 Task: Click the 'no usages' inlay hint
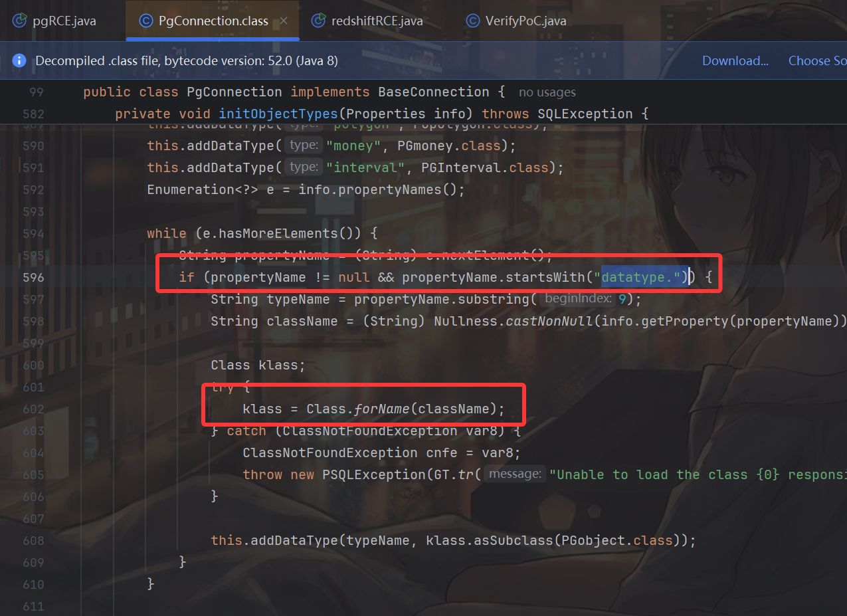(547, 92)
